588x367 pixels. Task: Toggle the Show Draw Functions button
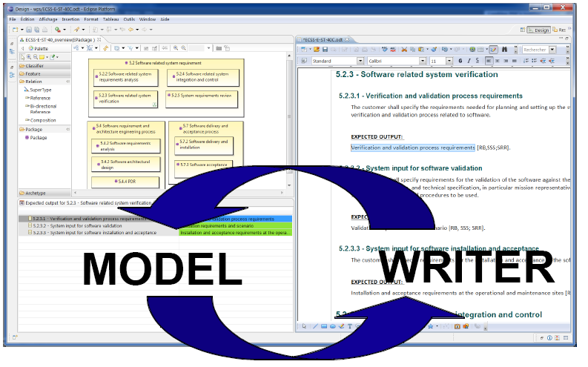pyautogui.click(x=494, y=50)
